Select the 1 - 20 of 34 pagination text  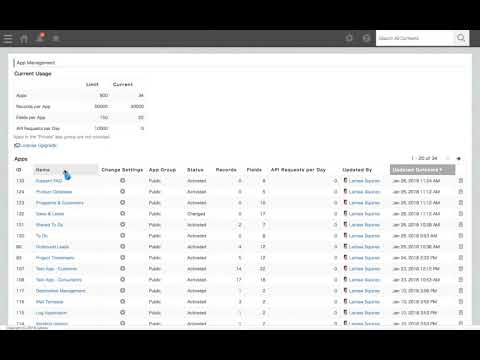tap(424, 158)
